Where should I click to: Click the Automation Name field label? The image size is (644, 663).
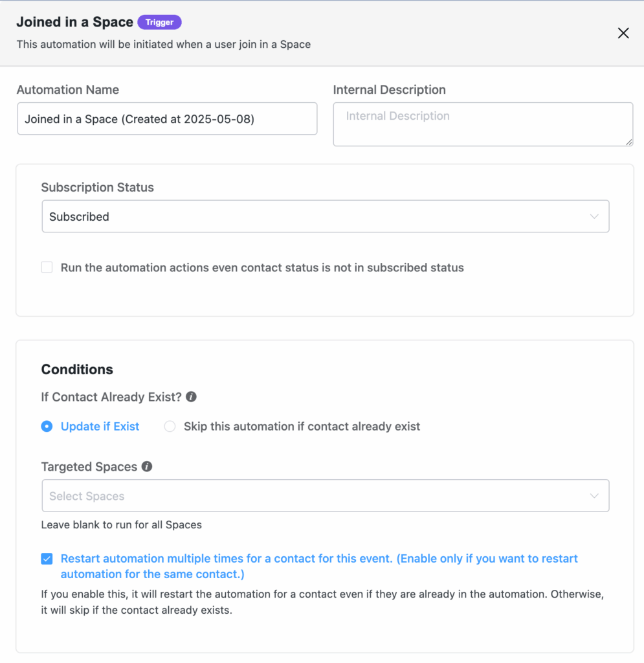68,90
